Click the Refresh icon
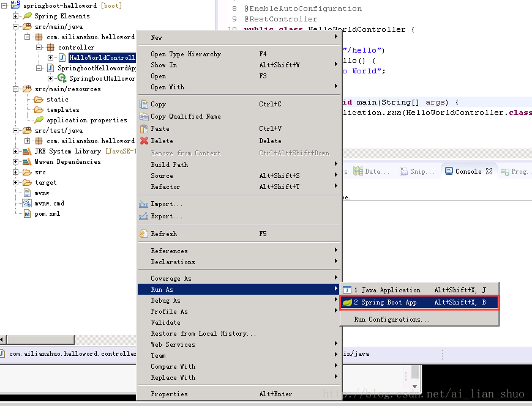 (144, 234)
